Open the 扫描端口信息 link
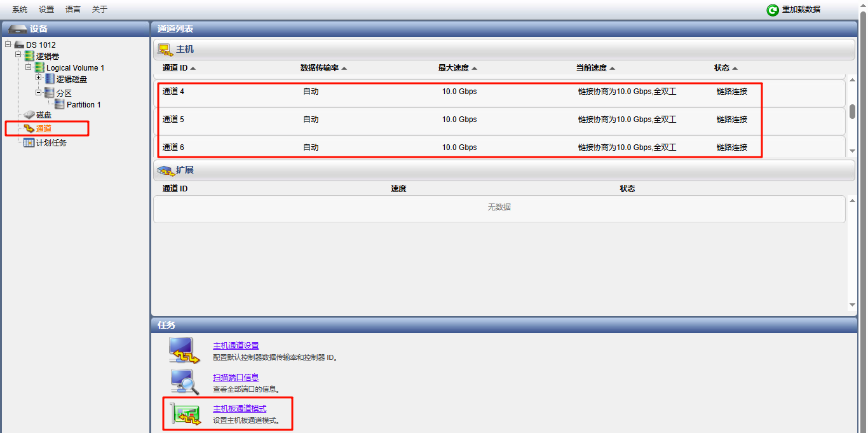This screenshot has width=868, height=433. tap(236, 377)
